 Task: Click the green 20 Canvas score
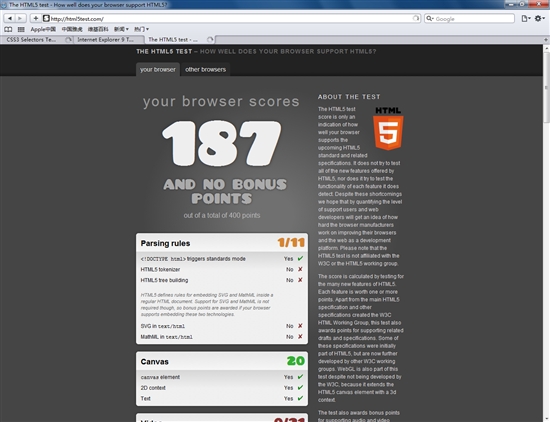[296, 361]
